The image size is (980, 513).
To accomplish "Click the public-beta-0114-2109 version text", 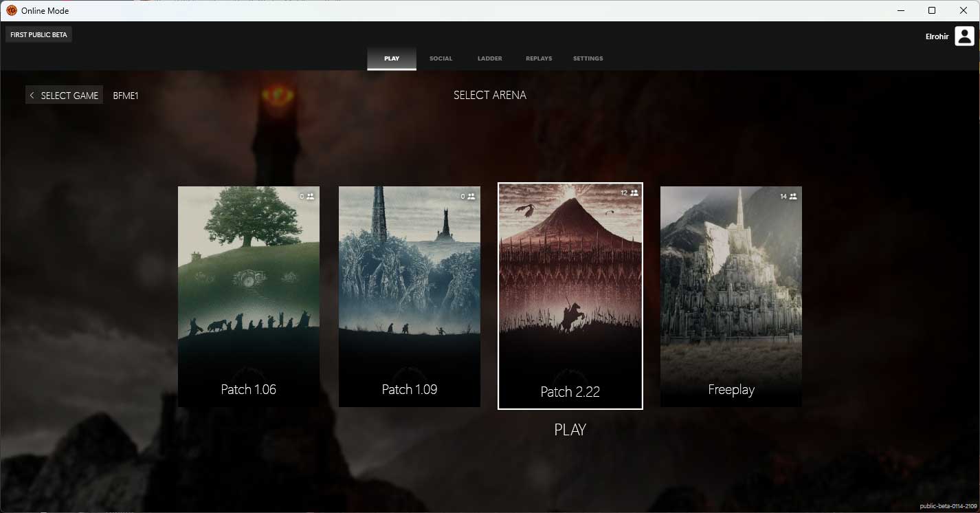I will pos(948,506).
